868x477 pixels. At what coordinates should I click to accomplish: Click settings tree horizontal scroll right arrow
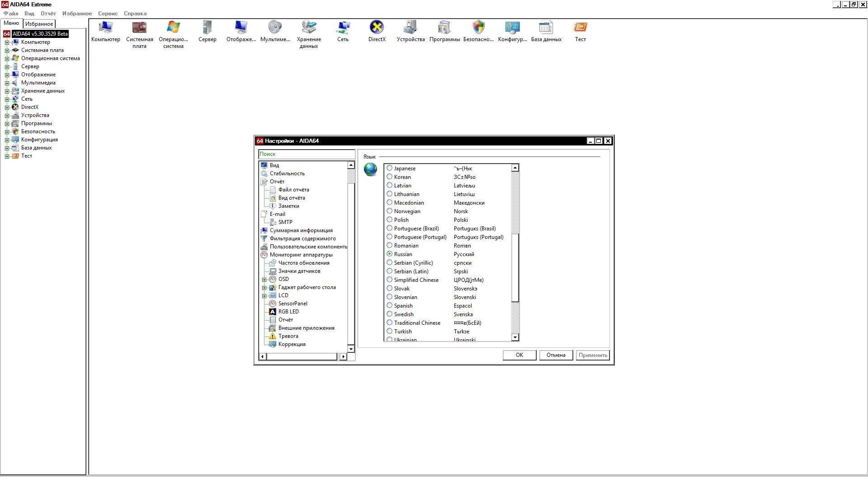pos(343,357)
